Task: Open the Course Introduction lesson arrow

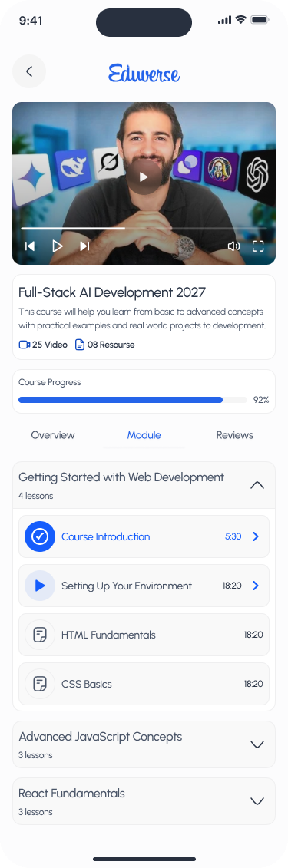Action: point(255,536)
